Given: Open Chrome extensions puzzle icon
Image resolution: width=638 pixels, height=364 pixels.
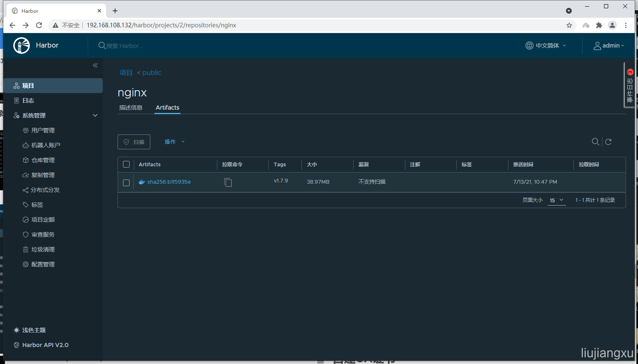Looking at the screenshot, I should [x=599, y=25].
